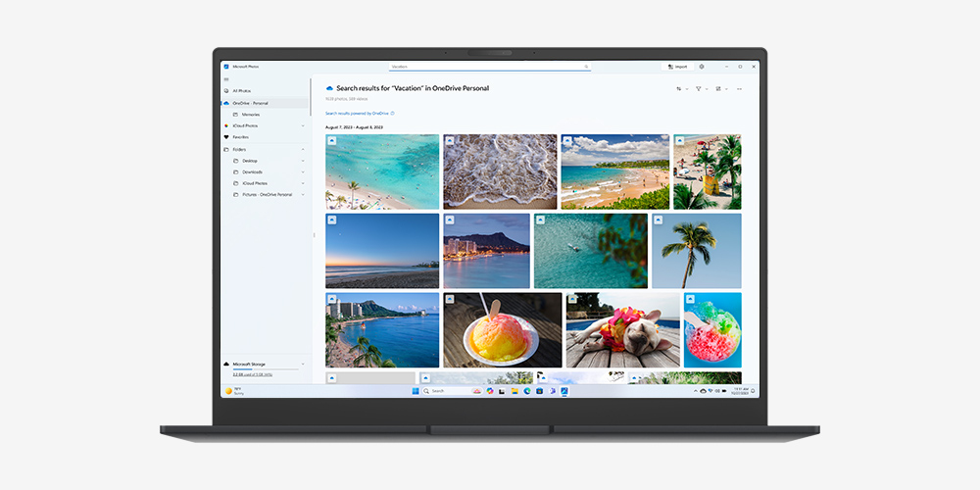Click info icon beside 'Search results powered by OneDrive'

(393, 113)
